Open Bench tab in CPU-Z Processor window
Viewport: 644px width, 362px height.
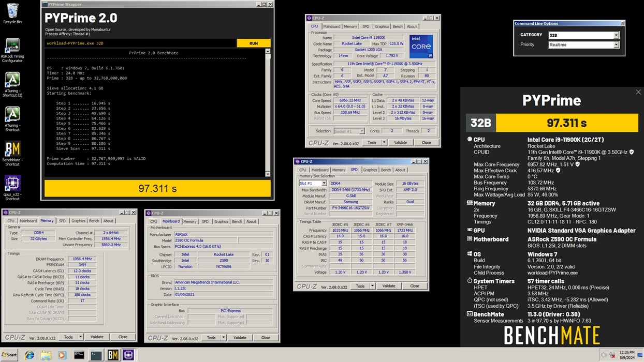[x=398, y=26]
